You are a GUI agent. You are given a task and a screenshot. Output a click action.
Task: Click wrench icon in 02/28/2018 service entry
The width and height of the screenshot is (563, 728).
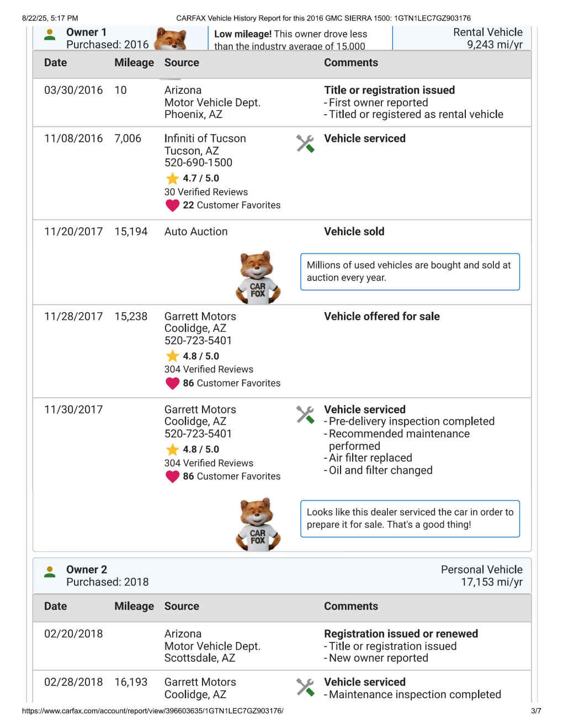305,687
